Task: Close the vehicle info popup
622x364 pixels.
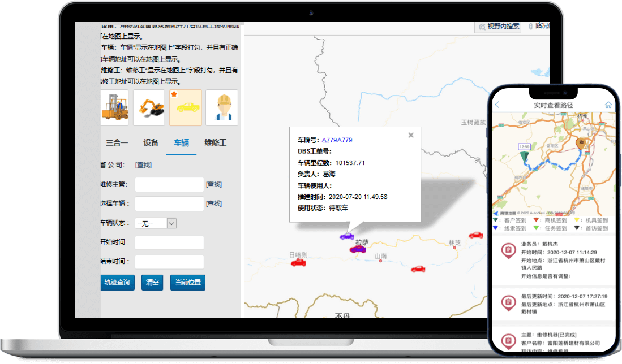Action: pyautogui.click(x=411, y=135)
